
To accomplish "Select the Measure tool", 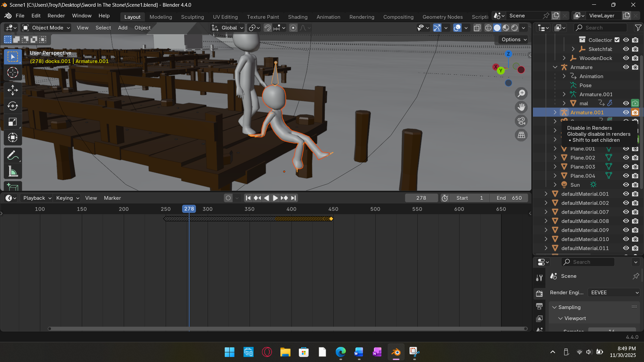I will (x=13, y=172).
